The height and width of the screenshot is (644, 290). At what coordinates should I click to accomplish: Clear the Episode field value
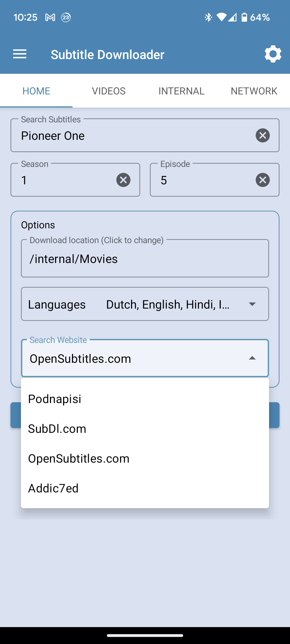(263, 180)
